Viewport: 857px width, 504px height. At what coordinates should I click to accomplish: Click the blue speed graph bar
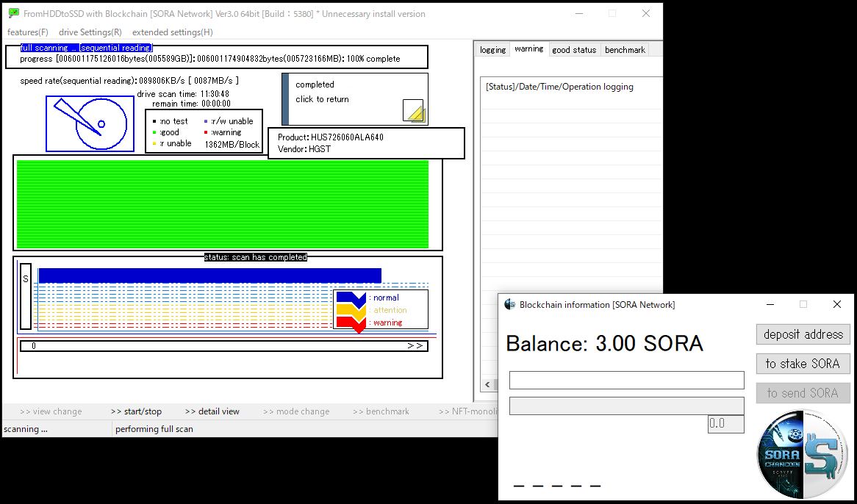point(210,276)
